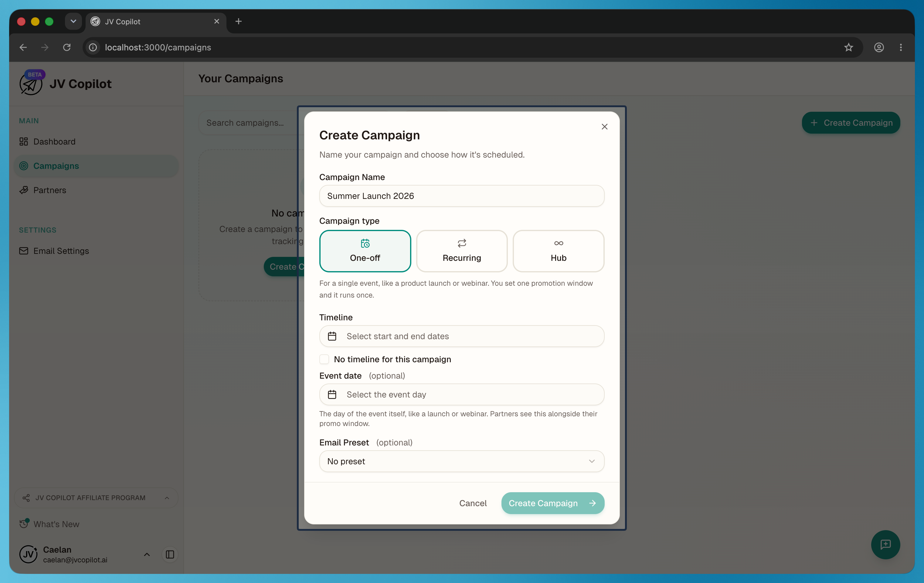Submit with the dialog's Create Campaign button
The height and width of the screenshot is (583, 924).
(552, 503)
